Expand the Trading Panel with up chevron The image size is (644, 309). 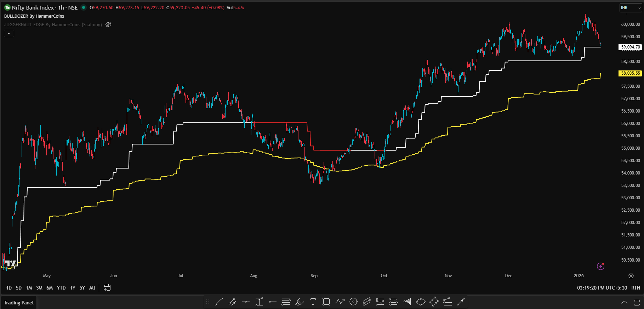(624, 303)
